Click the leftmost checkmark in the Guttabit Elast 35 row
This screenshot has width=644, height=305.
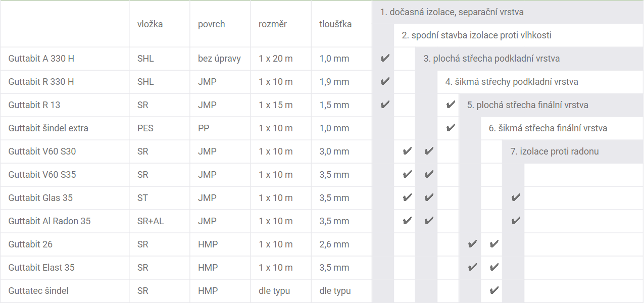point(472,268)
